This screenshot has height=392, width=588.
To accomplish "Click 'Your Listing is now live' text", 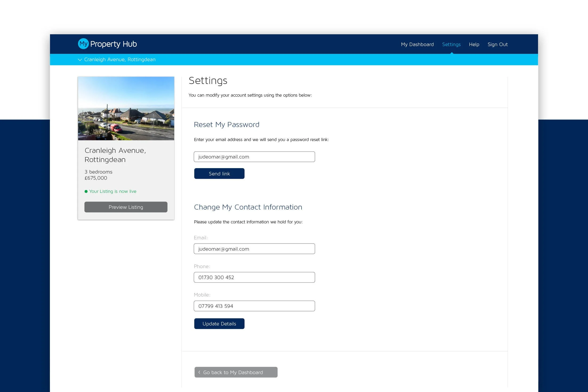I will (113, 191).
